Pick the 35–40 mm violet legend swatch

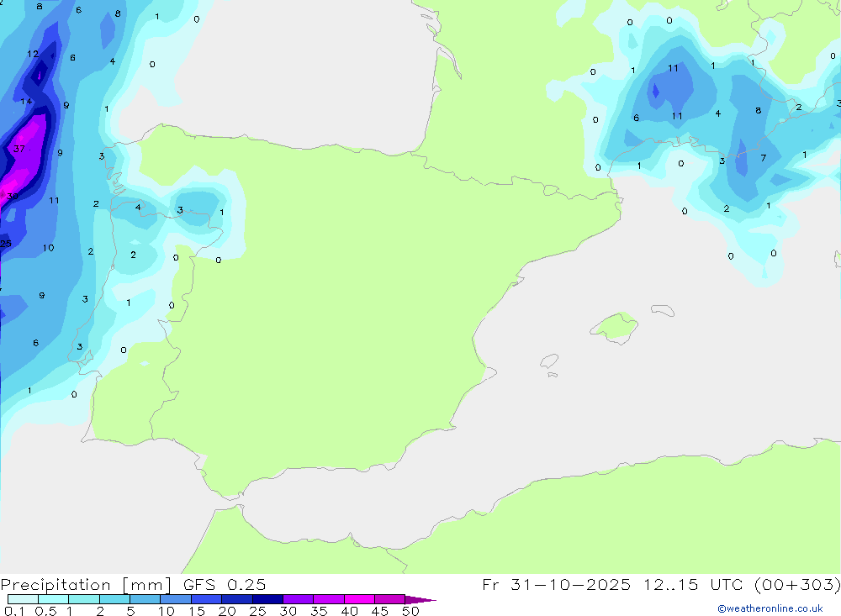(329, 599)
